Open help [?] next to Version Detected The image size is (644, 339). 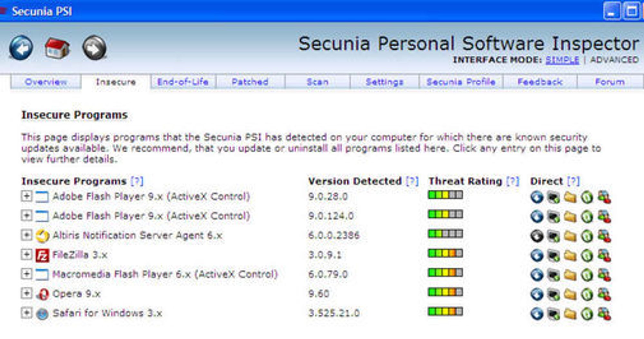click(412, 181)
